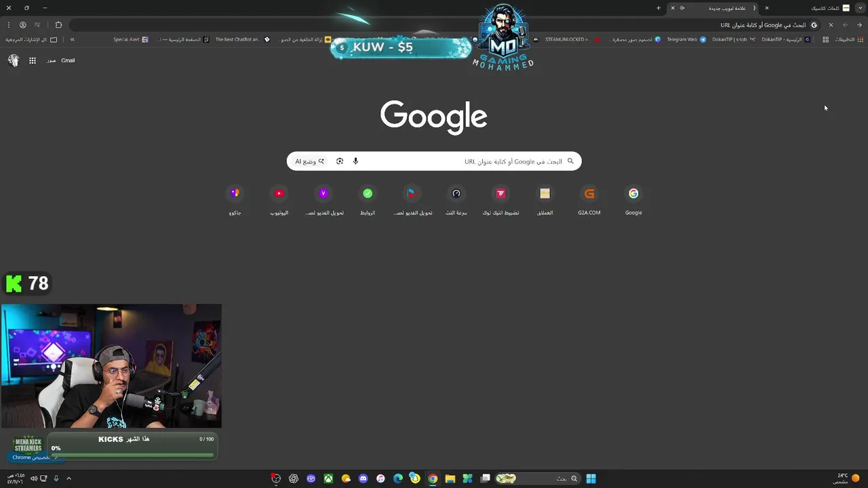868x488 pixels.
Task: Open Task View from taskbar
Action: point(485,479)
